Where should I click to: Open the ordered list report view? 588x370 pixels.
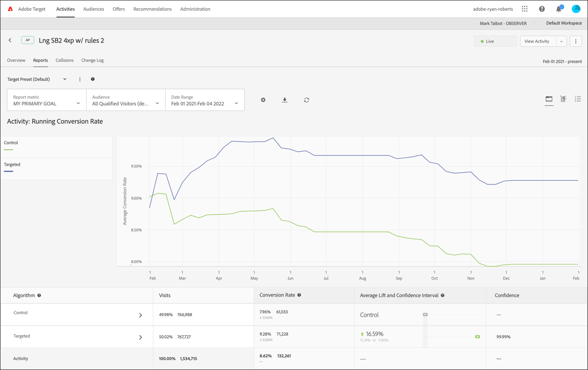[578, 98]
